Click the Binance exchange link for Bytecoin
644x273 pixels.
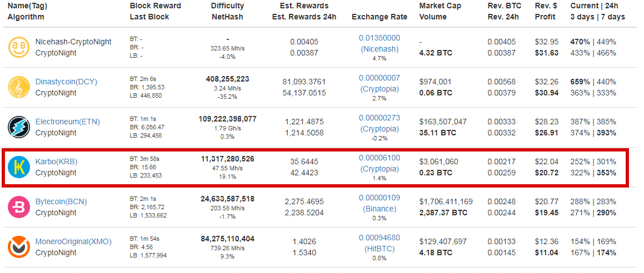tap(380, 209)
